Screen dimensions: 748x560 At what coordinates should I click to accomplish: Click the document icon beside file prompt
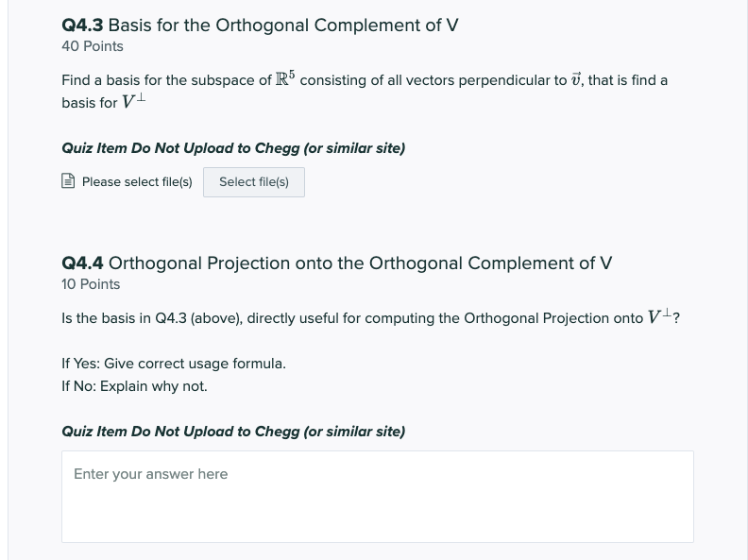tap(68, 181)
